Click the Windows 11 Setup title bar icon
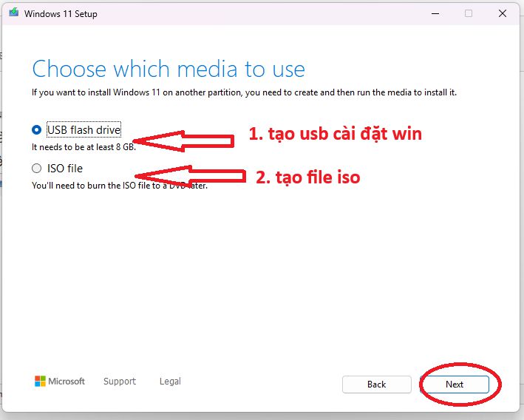This screenshot has width=524, height=420. 14,13
